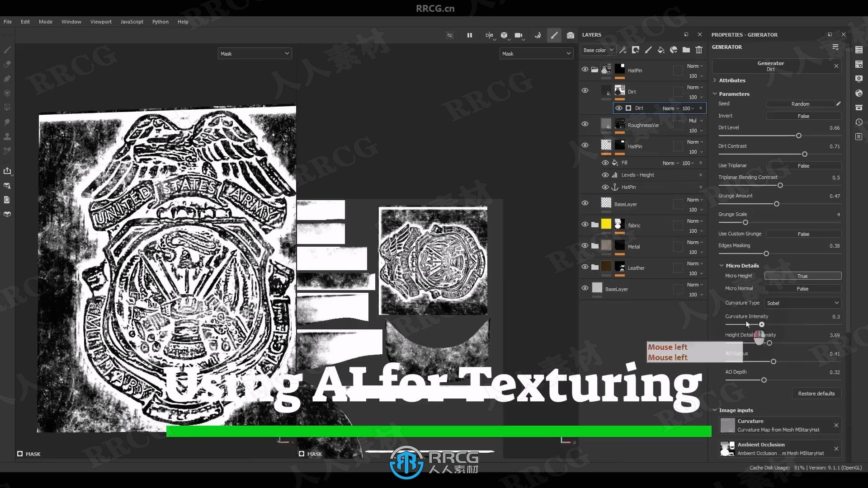The image size is (868, 488).
Task: Select the Eraser tool
Action: [x=7, y=64]
